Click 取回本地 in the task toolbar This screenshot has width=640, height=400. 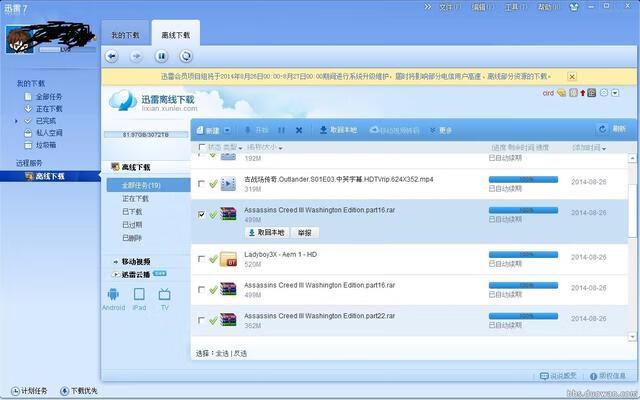tap(338, 130)
